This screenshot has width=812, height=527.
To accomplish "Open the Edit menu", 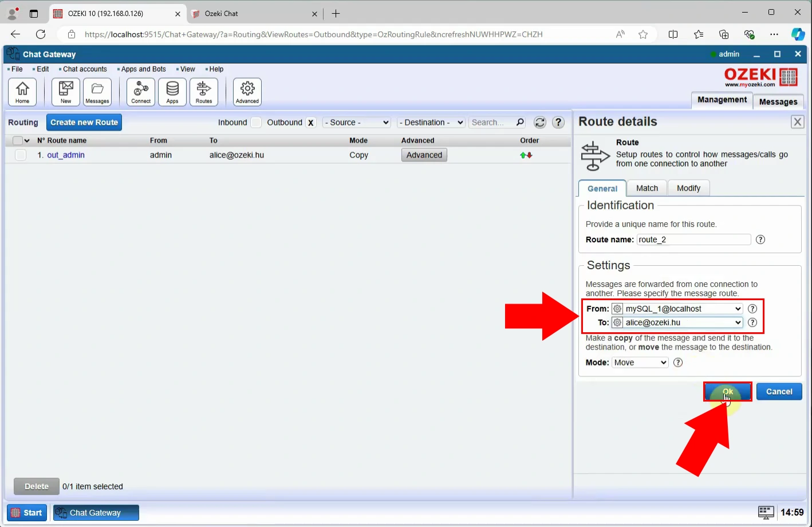I will click(42, 69).
